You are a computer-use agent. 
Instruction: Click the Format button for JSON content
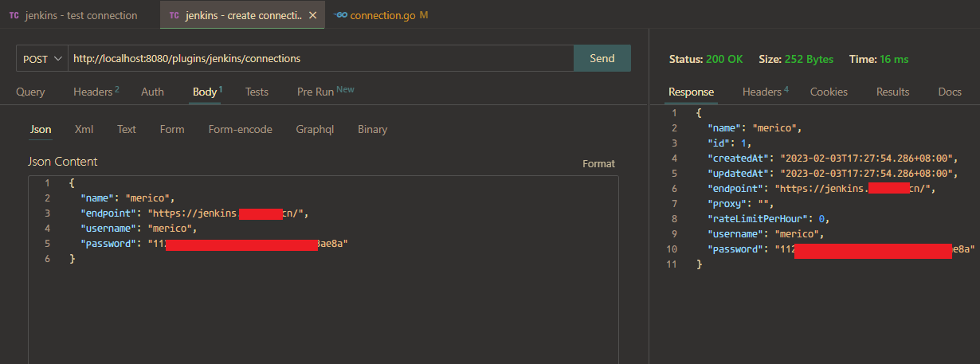coord(598,163)
